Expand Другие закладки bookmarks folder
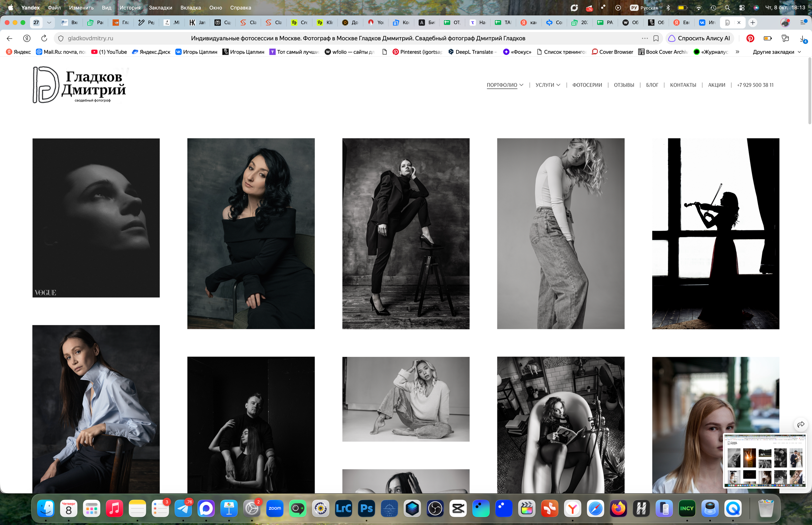The width and height of the screenshot is (812, 525). tap(776, 52)
